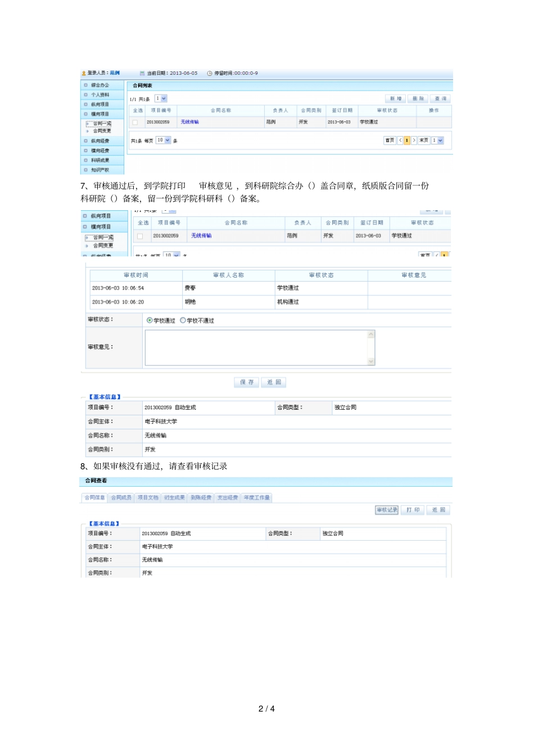The image size is (534, 756).
Task: Expand 横向项目 in second screenshot sidebar
Action: (x=101, y=227)
